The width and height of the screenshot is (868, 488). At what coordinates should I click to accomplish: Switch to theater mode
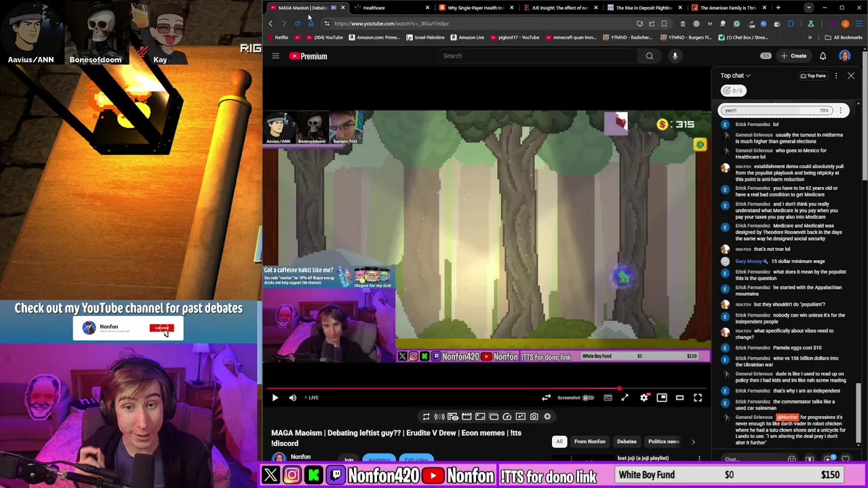coord(679,398)
